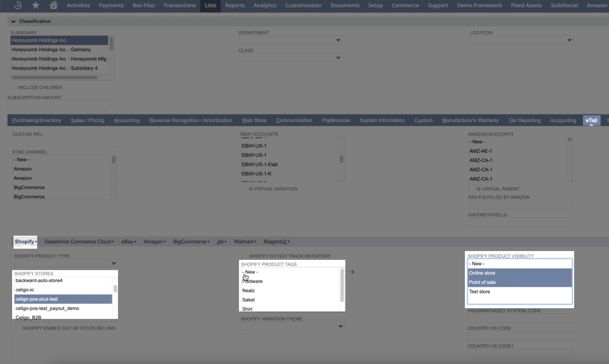Go to the Home icon

pos(53,5)
